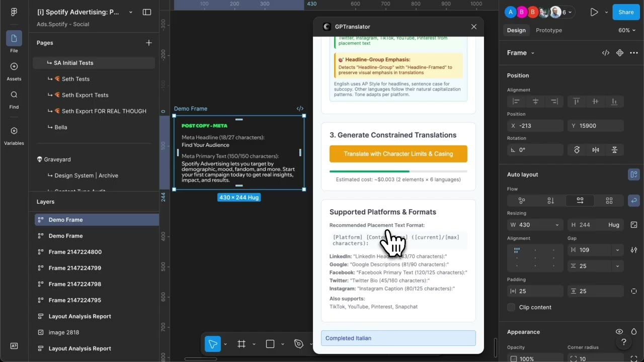This screenshot has width=644, height=362.
Task: Align horizontal centers icon
Action: 535,101
